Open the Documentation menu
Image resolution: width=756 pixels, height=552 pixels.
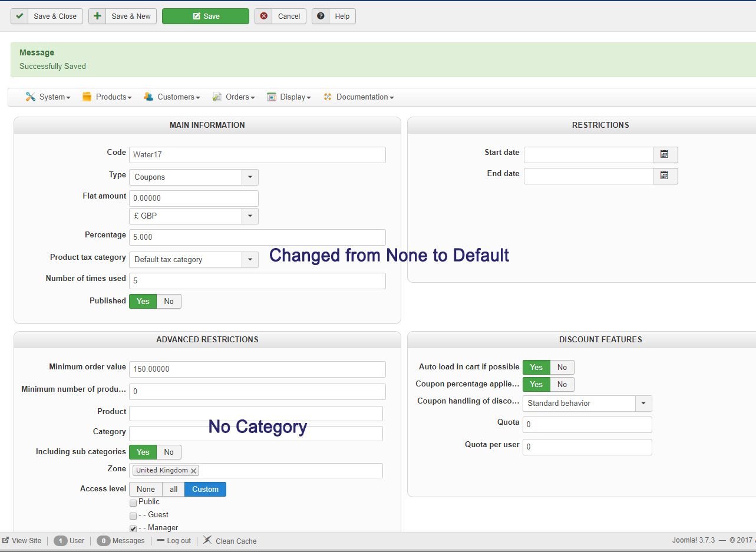[x=358, y=97]
